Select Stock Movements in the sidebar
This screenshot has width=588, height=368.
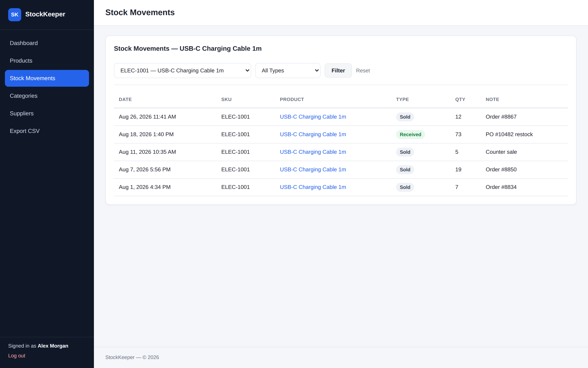(x=47, y=78)
